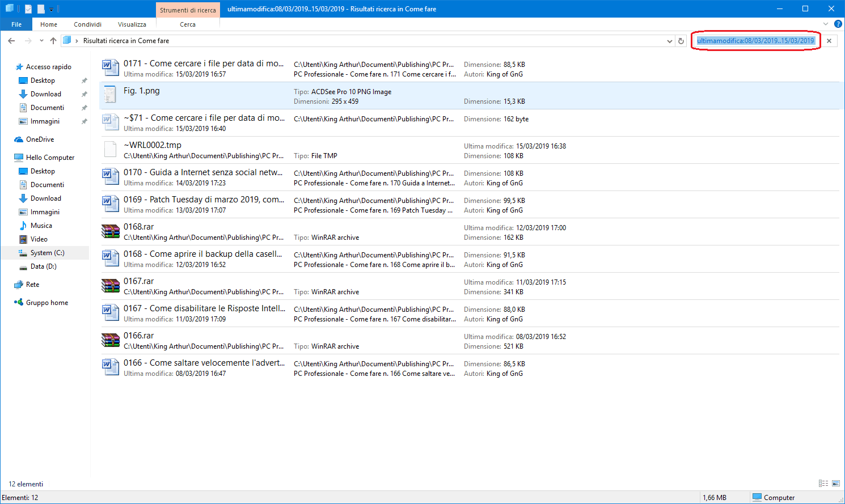Switch to details view in status bar
The image size is (845, 504).
click(823, 484)
